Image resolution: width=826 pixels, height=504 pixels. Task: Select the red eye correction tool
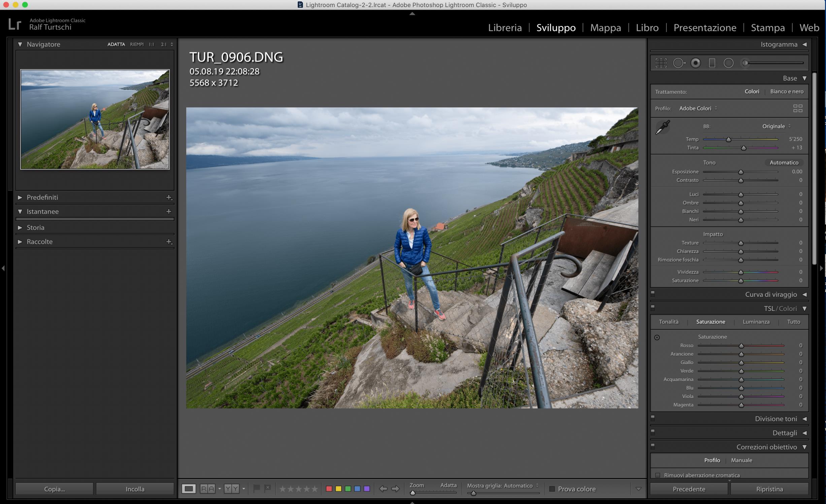(x=695, y=63)
